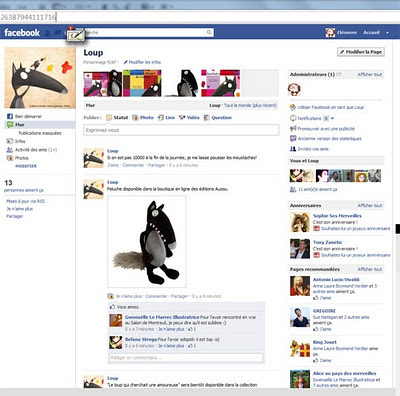Screen dimensions: 400x396
Task: Click Commenter on moustaches post
Action: (x=133, y=165)
